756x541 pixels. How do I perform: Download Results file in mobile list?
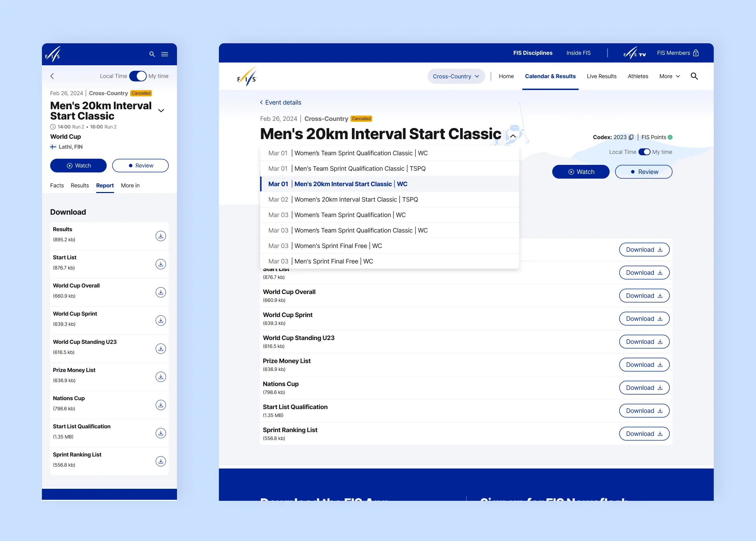[161, 236]
